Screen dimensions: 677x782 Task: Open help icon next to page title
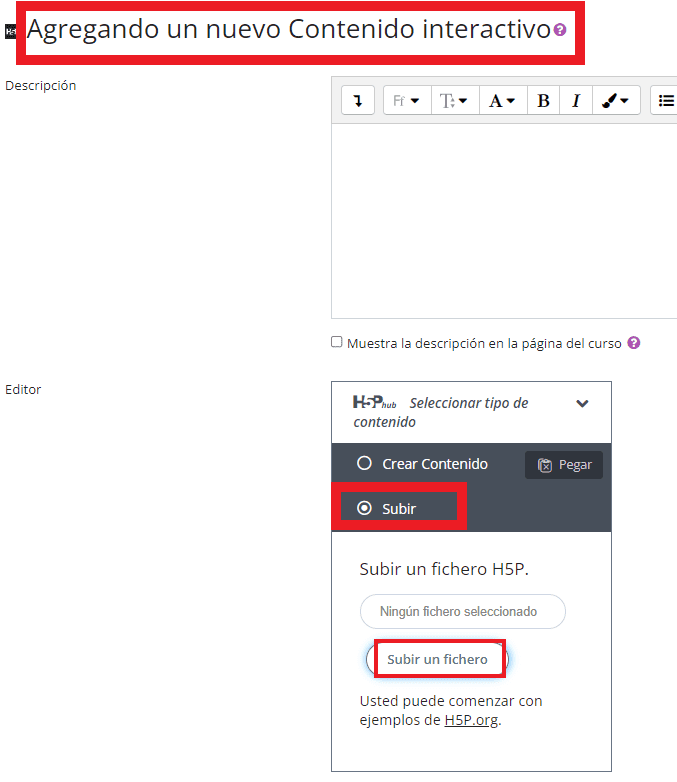point(560,30)
